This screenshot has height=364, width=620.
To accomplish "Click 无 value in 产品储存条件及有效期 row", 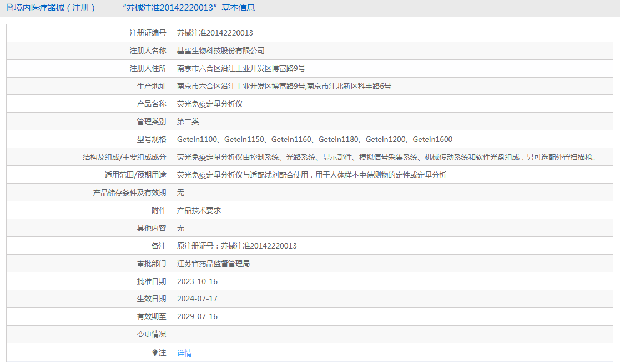I will point(181,193).
